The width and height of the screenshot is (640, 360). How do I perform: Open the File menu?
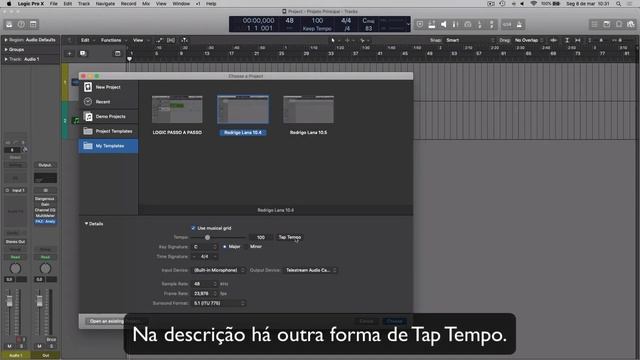coord(53,4)
